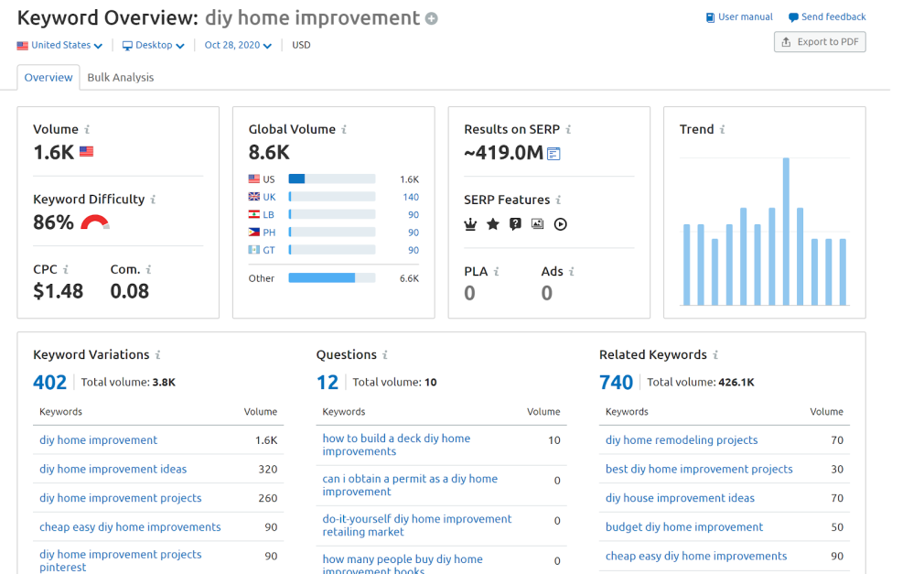Viewport: 924px width, 574px height.
Task: Click the Keyword Difficulty red gauge icon
Action: pyautogui.click(x=95, y=223)
